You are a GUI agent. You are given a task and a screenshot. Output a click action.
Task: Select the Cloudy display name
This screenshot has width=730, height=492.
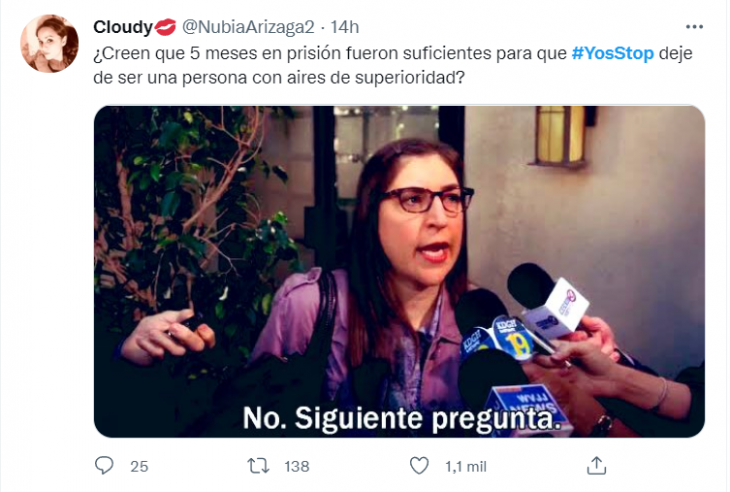(x=123, y=27)
